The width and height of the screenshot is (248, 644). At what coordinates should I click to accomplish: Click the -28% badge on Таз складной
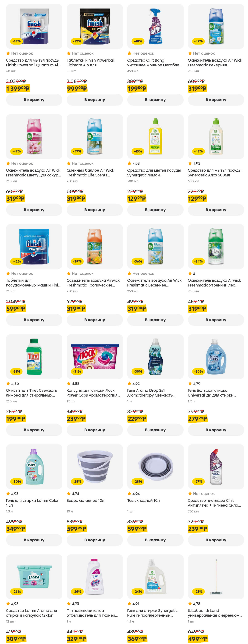pos(138,482)
